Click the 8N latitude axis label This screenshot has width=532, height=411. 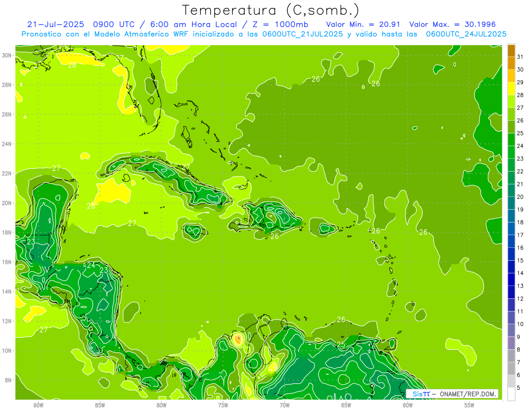(9, 380)
